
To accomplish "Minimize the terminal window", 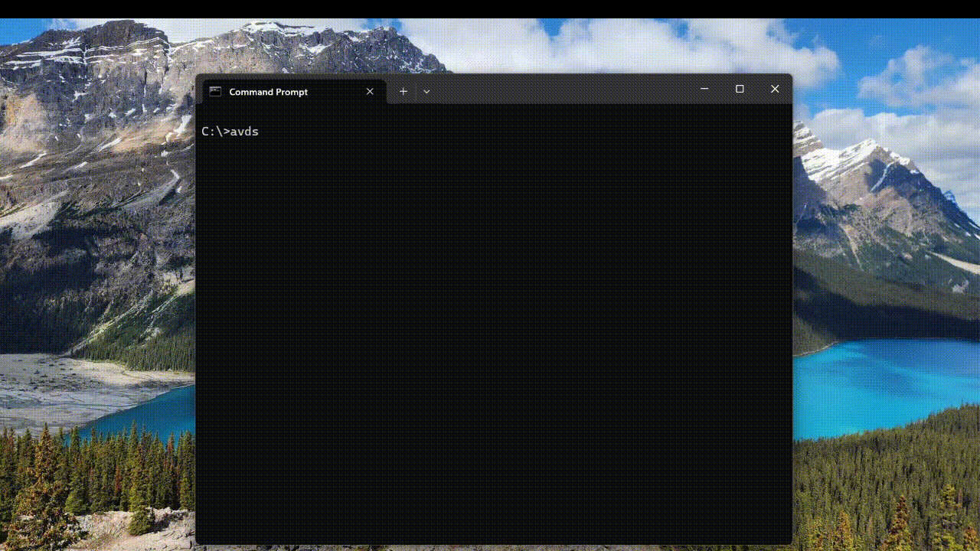I will point(704,89).
